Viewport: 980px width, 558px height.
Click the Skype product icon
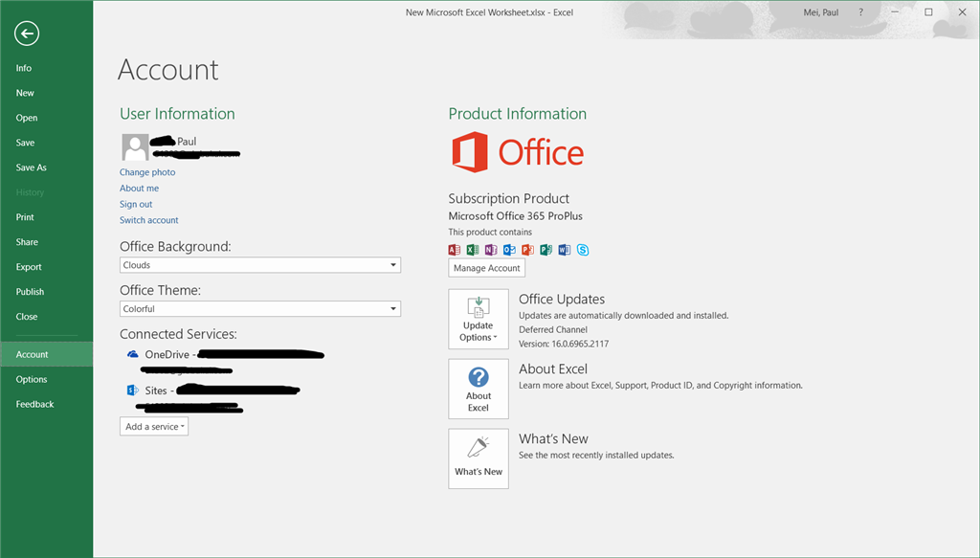(583, 250)
